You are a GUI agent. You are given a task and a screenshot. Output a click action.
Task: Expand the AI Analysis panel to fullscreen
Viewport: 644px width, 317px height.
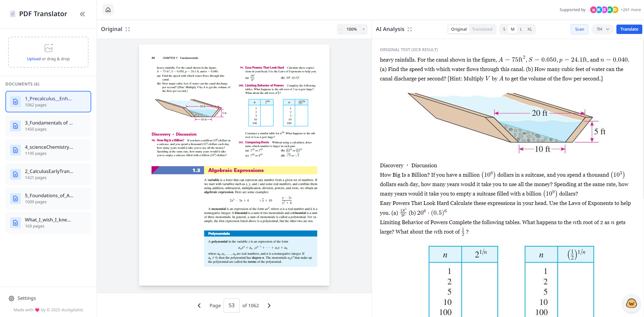(x=409, y=29)
